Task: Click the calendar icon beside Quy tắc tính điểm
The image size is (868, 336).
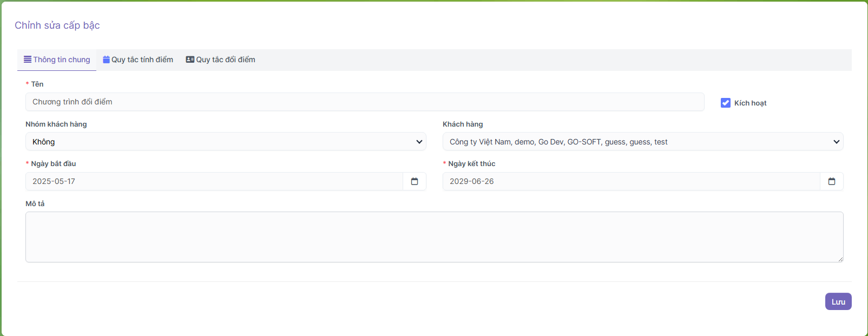Action: [107, 60]
